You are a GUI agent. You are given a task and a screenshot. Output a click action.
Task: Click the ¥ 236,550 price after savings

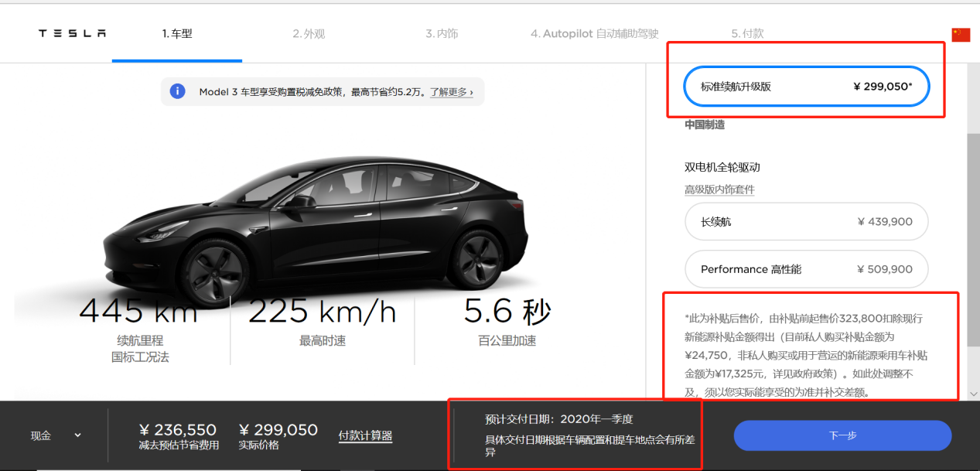click(x=178, y=430)
